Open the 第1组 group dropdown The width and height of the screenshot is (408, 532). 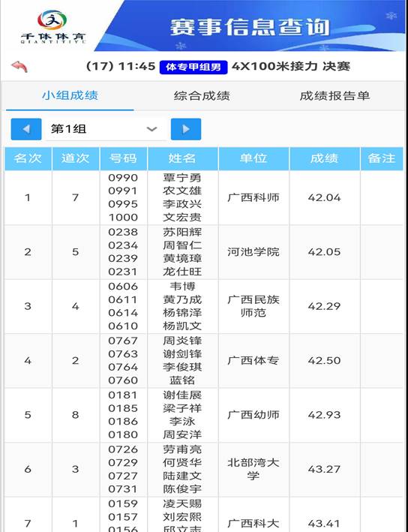coord(105,129)
